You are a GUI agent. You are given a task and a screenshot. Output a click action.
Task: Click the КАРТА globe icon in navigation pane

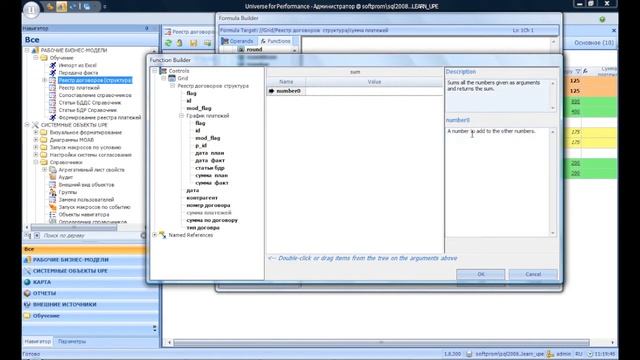pyautogui.click(x=27, y=282)
